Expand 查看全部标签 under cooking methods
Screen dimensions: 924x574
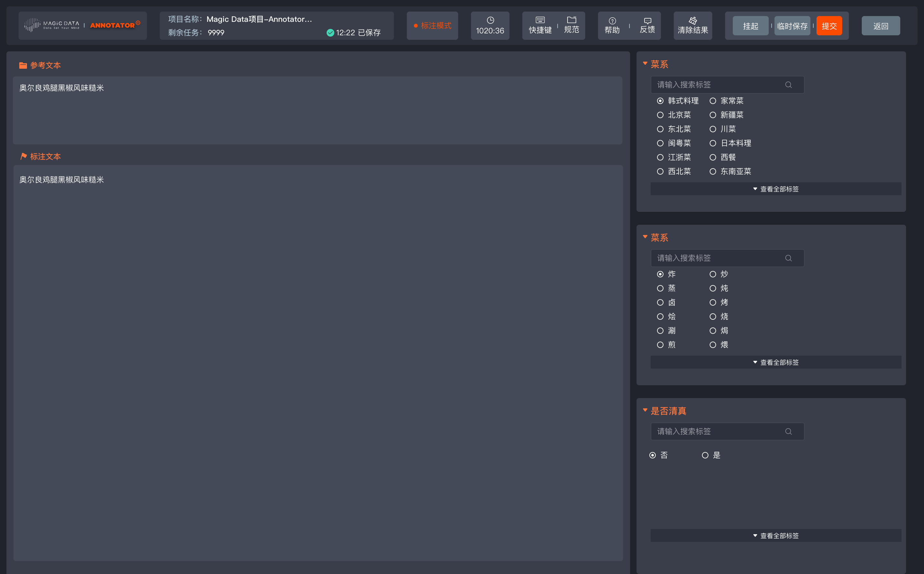[x=775, y=362]
